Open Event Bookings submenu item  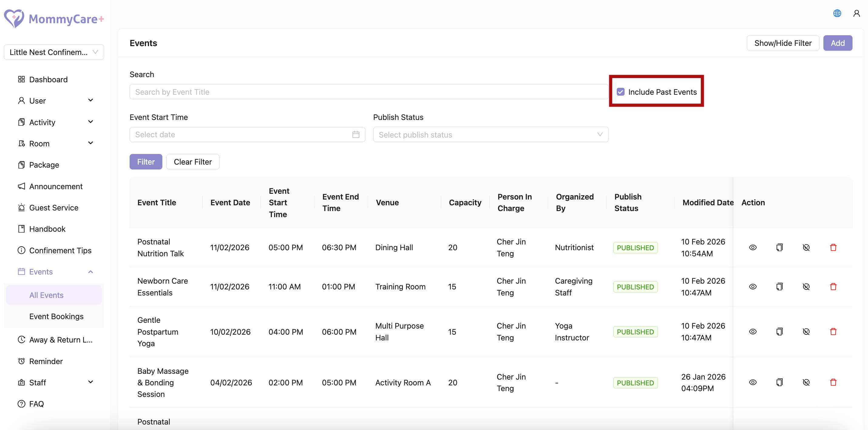pos(56,316)
